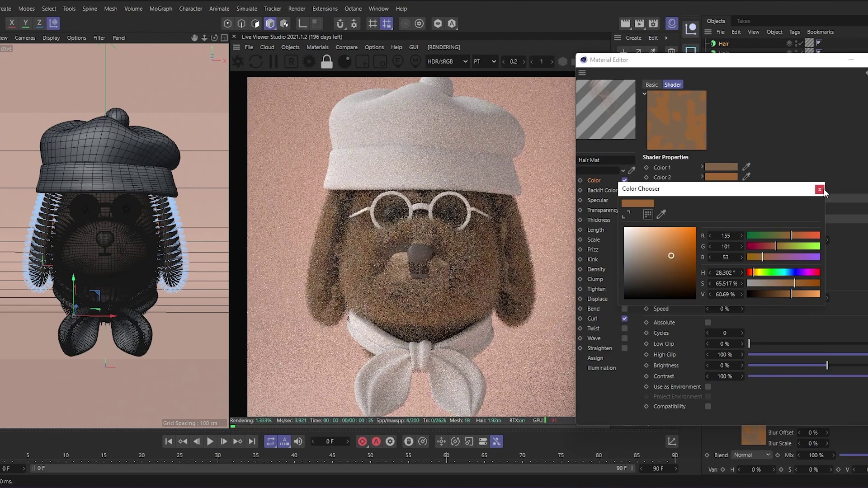Increase the R value stepper arrow
The width and height of the screenshot is (868, 488).
[x=741, y=236]
